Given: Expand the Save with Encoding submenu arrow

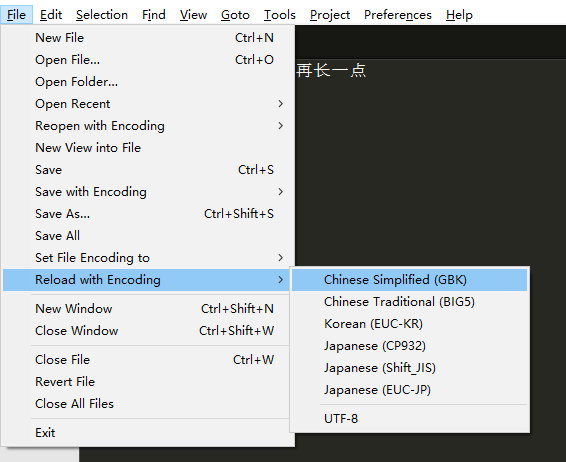Looking at the screenshot, I should pos(280,192).
